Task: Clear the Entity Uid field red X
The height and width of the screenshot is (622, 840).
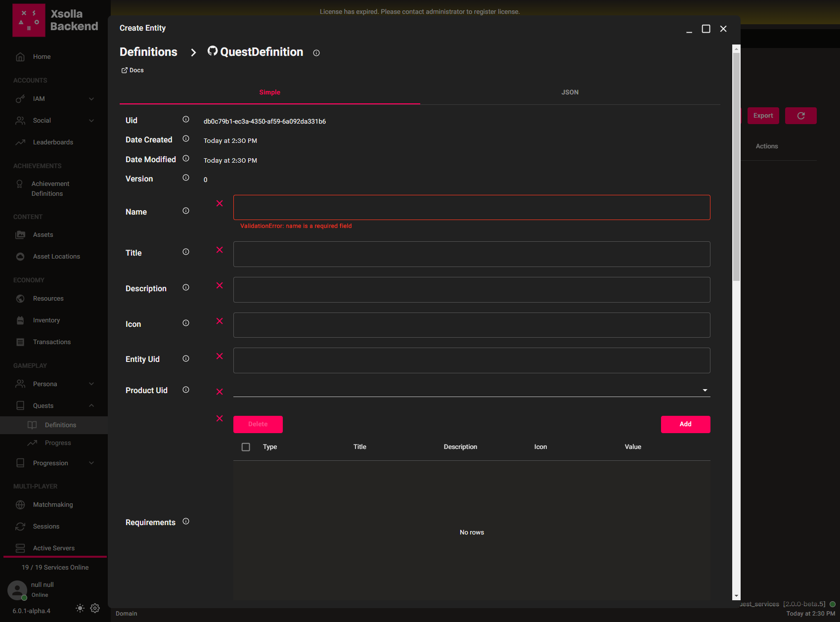Action: [x=220, y=356]
